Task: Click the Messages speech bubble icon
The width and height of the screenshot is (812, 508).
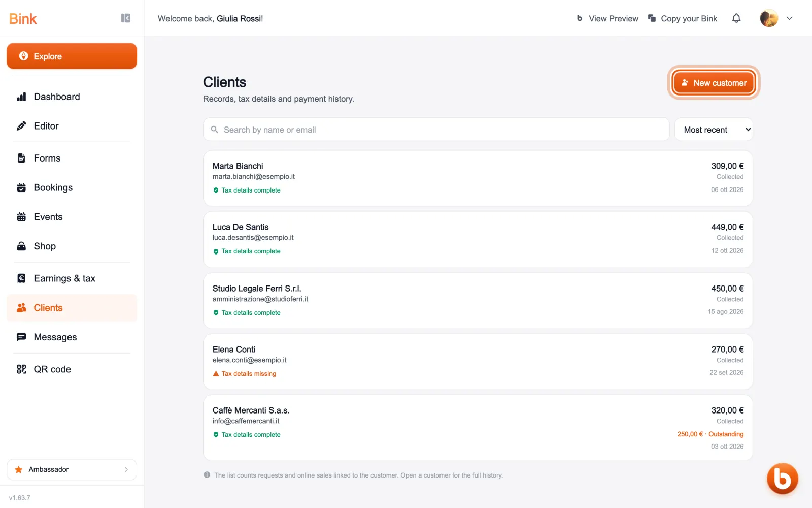Action: pos(21,337)
